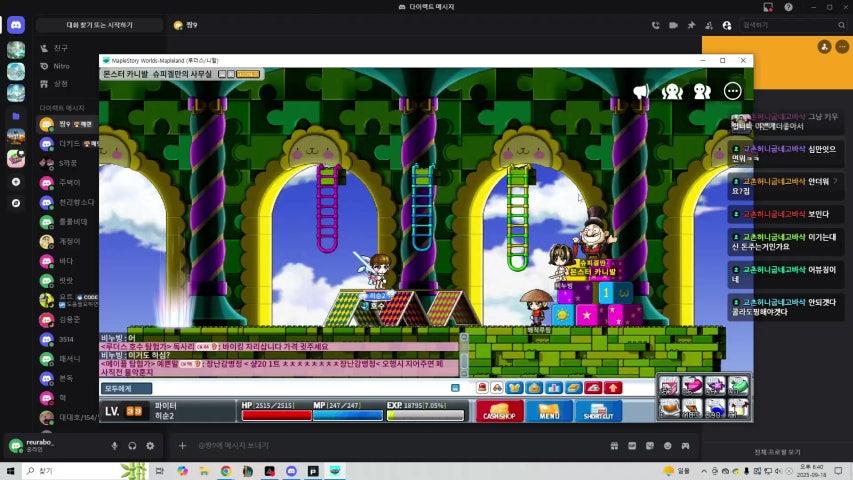This screenshot has width=853, height=480.
Task: Open Discord inbox icon in title bar
Action: coord(768,7)
